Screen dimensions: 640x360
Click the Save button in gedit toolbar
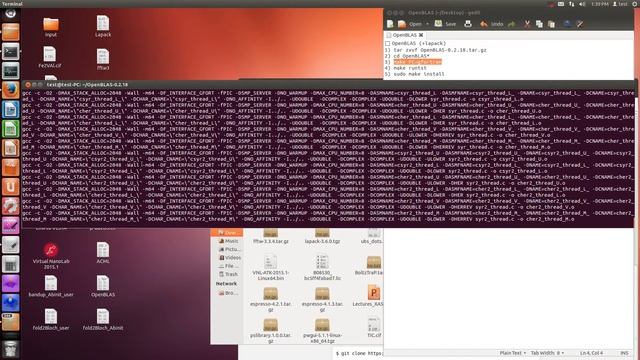445,24
